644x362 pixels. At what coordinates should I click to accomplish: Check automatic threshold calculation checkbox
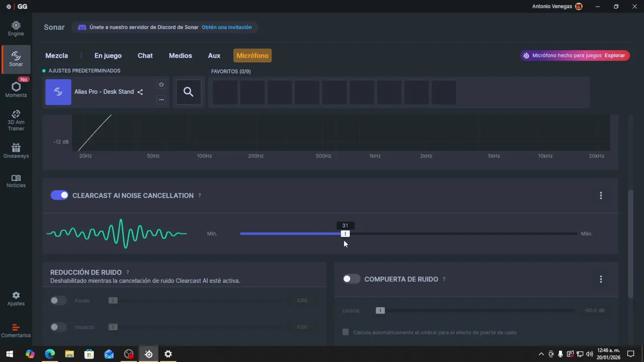(x=346, y=332)
